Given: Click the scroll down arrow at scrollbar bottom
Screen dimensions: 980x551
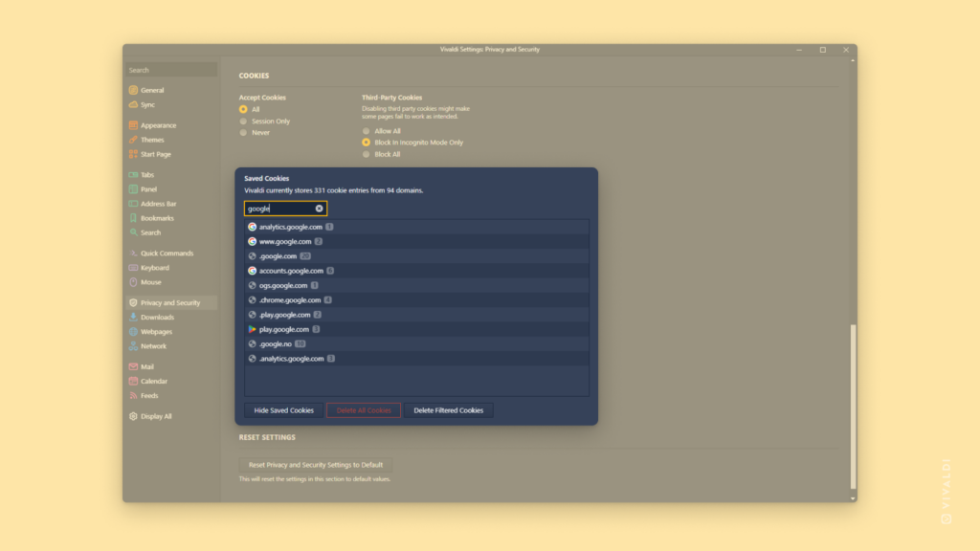Looking at the screenshot, I should coord(853,498).
